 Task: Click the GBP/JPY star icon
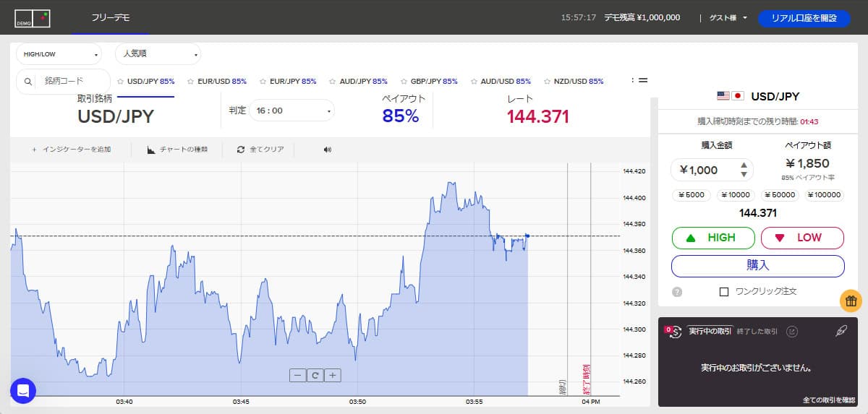[x=404, y=82]
